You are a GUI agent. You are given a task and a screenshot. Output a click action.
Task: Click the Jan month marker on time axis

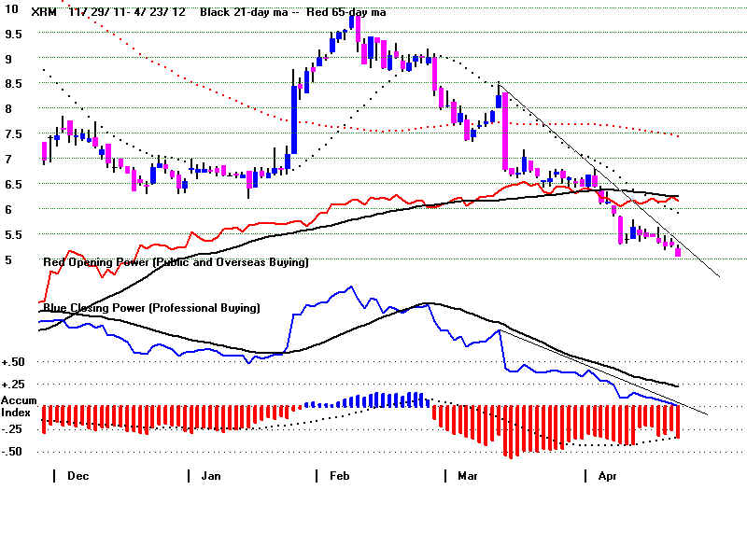pyautogui.click(x=212, y=476)
